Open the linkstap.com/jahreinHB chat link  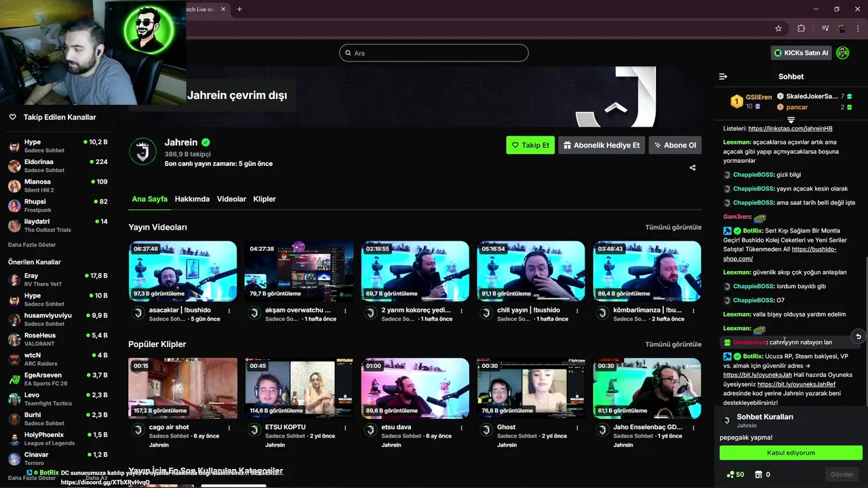[x=790, y=129]
